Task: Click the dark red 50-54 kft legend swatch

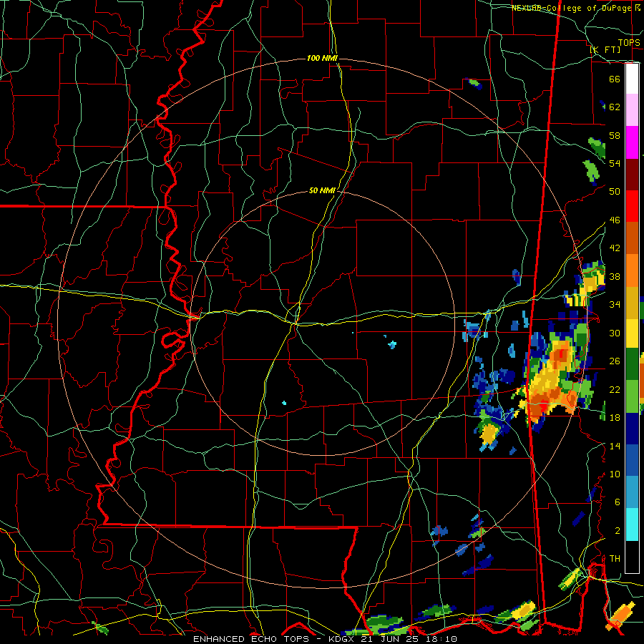Action: tap(632, 175)
